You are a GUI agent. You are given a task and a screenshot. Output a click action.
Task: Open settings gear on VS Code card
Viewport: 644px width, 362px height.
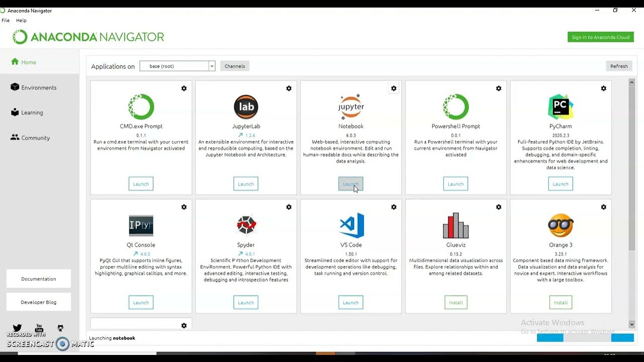click(394, 207)
